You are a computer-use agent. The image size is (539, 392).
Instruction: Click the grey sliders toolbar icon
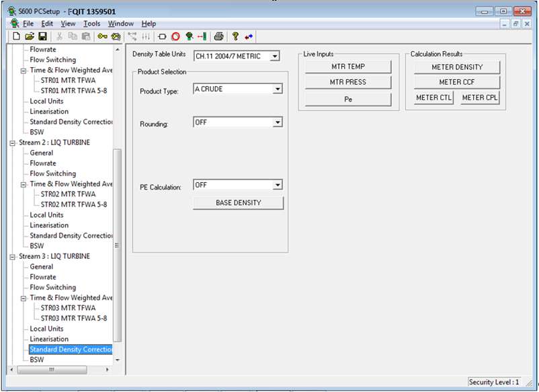(x=146, y=36)
